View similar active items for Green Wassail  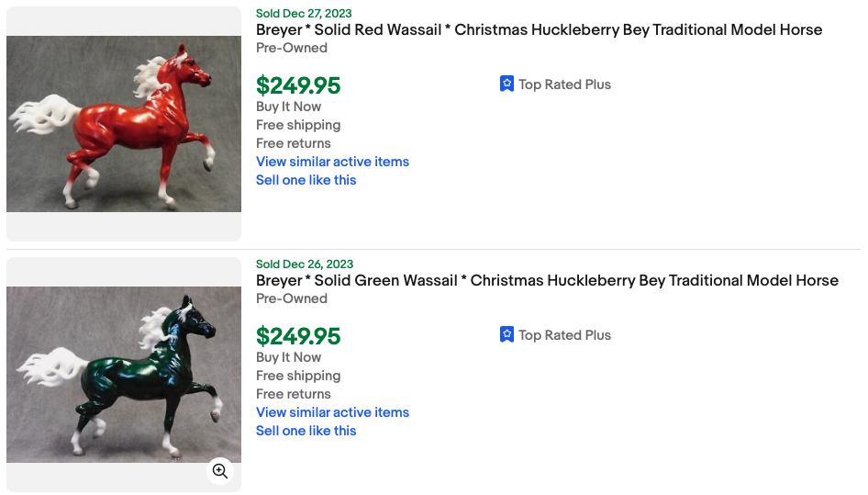332,412
